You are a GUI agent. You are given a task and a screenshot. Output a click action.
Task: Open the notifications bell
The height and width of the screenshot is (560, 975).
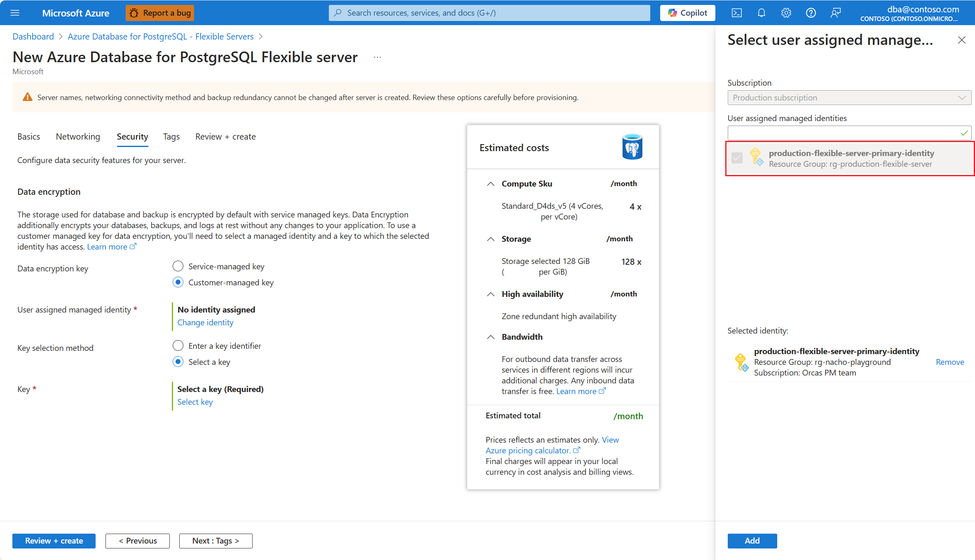pyautogui.click(x=761, y=13)
